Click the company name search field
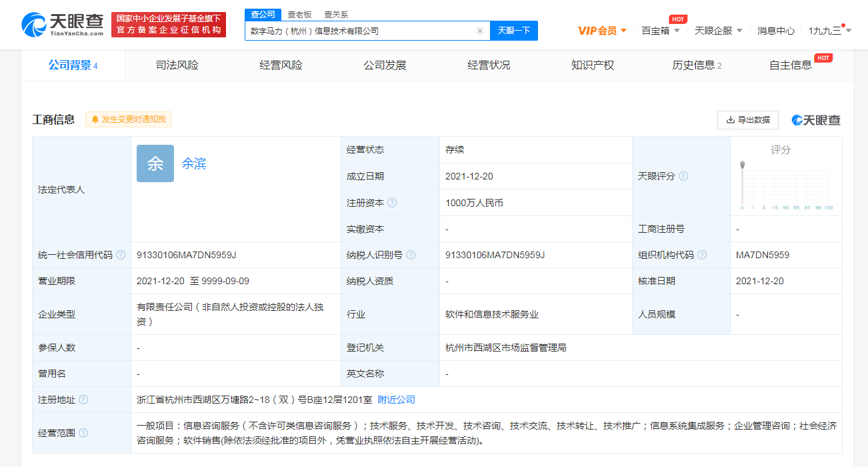Screen dimensions: 868x467 (x=360, y=31)
